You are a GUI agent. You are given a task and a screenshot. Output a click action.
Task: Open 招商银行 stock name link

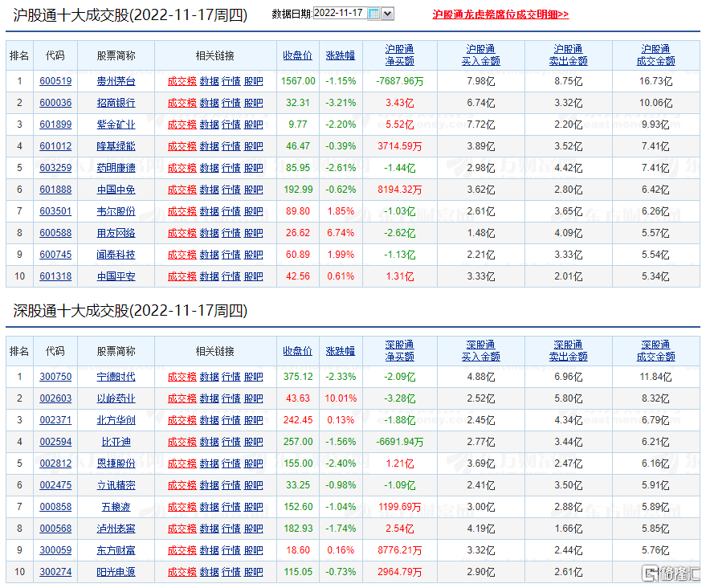[x=116, y=103]
